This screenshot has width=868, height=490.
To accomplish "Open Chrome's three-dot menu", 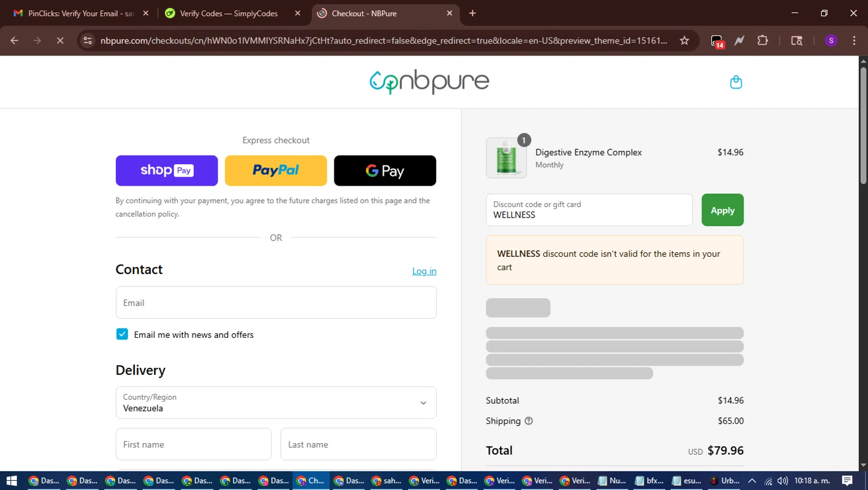I will click(x=854, y=40).
